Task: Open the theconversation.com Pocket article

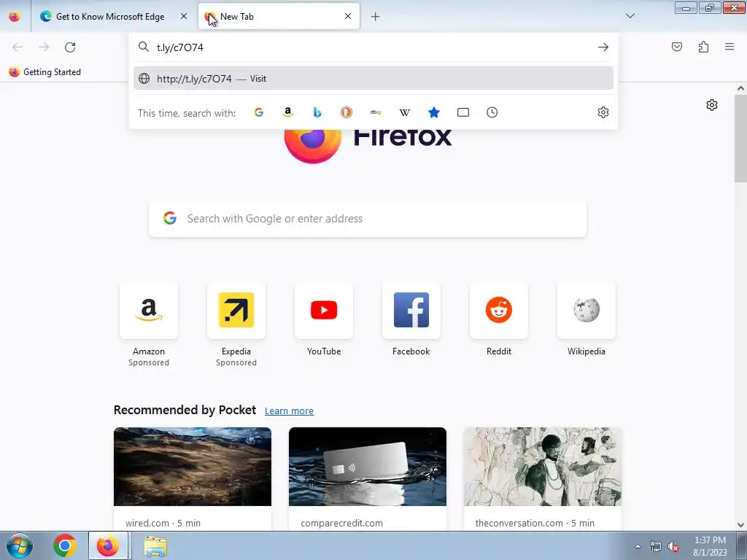Action: [x=543, y=478]
